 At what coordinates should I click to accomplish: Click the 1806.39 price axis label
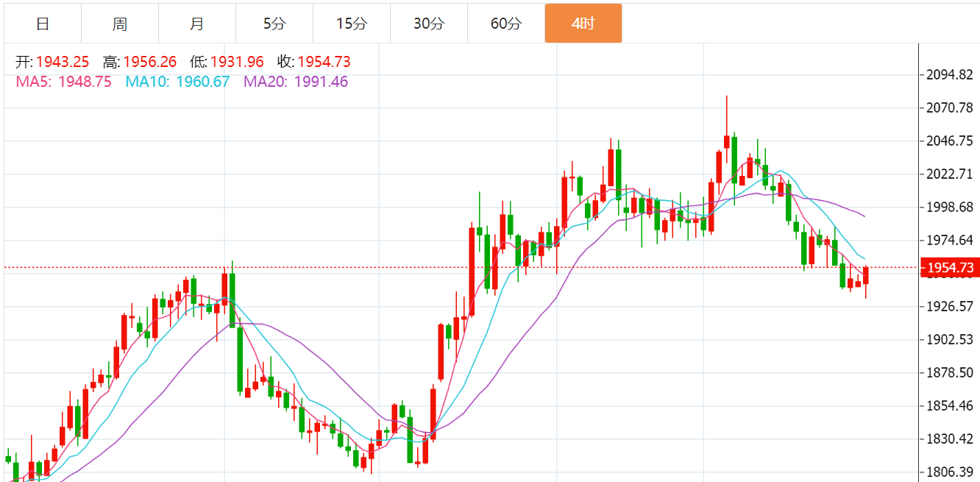950,472
